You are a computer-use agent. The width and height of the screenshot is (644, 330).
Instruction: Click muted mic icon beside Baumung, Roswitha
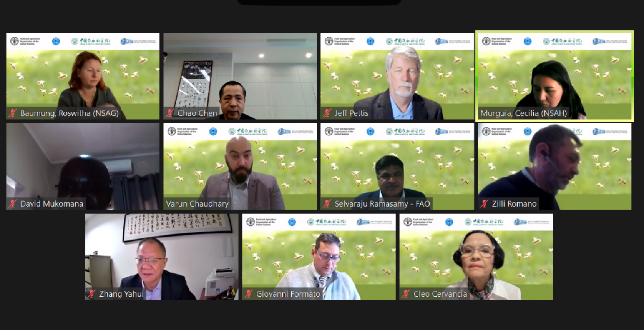[x=13, y=113]
